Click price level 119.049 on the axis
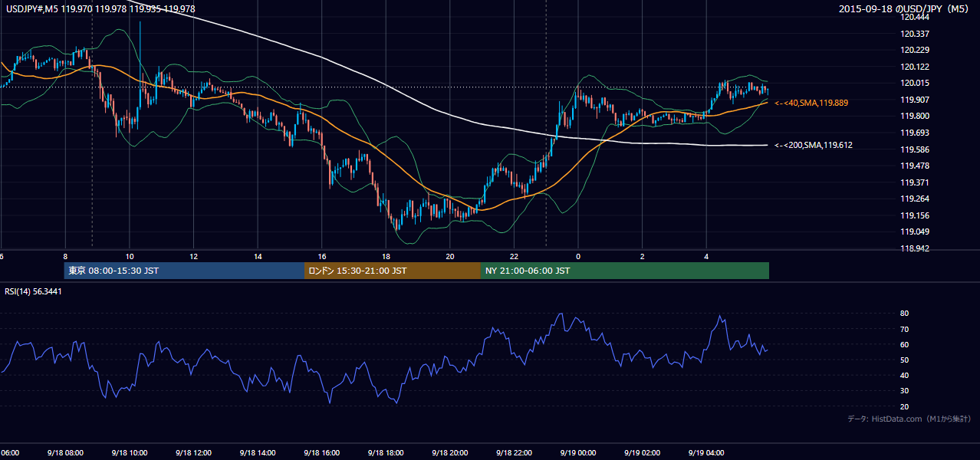The image size is (980, 460). [916, 232]
